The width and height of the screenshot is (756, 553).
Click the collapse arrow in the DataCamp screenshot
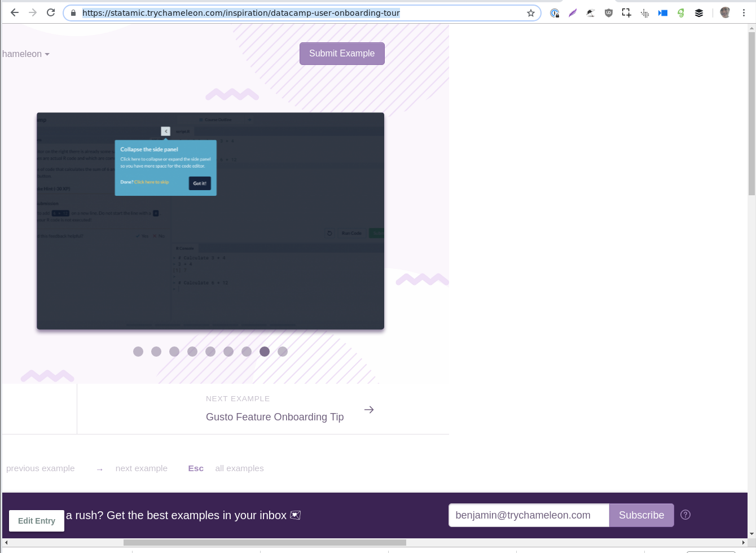(x=165, y=131)
